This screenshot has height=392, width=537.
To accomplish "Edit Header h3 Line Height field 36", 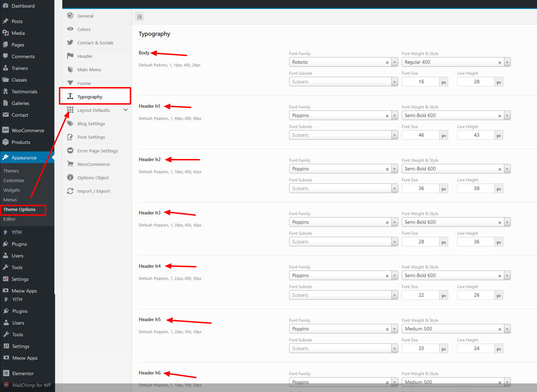I will pos(476,242).
